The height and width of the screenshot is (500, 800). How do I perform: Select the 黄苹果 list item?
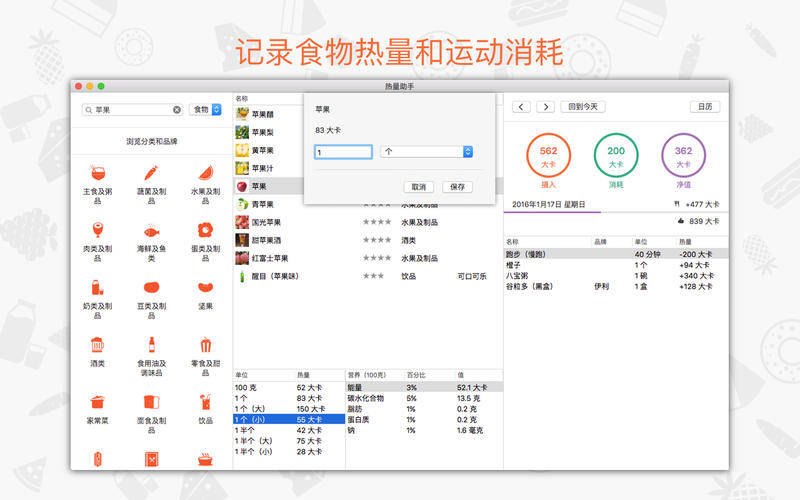(269, 150)
